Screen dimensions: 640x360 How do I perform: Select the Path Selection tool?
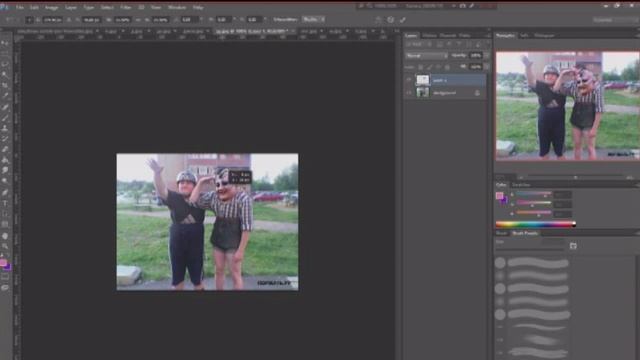[5, 213]
